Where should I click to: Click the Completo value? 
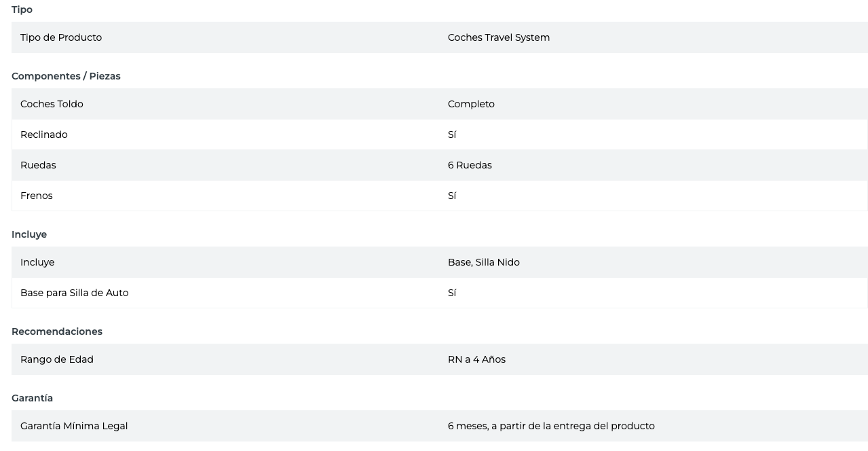click(x=471, y=104)
